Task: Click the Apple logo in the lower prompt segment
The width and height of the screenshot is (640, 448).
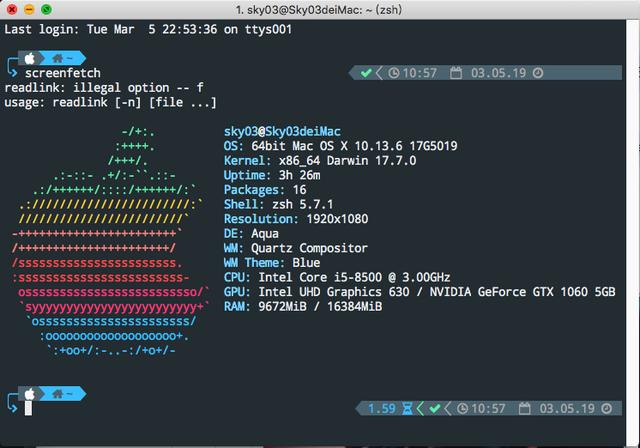Action: (29, 394)
